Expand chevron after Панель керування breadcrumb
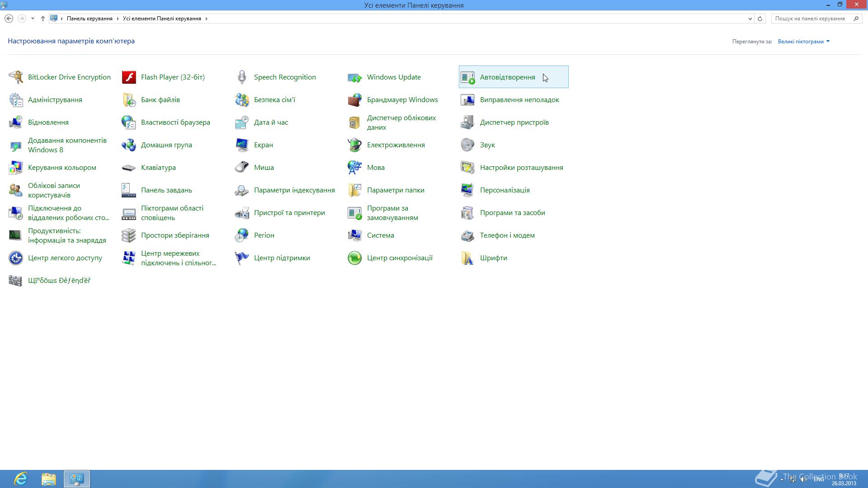868x488 pixels. (x=118, y=19)
